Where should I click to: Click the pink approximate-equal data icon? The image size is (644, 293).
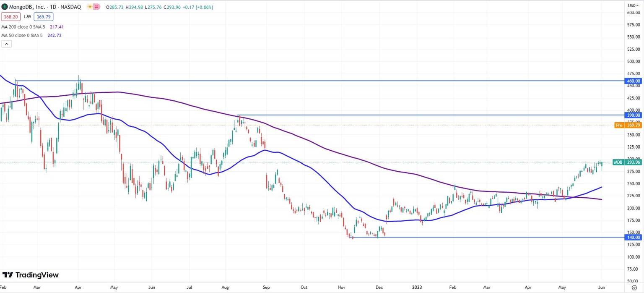pyautogui.click(x=96, y=7)
